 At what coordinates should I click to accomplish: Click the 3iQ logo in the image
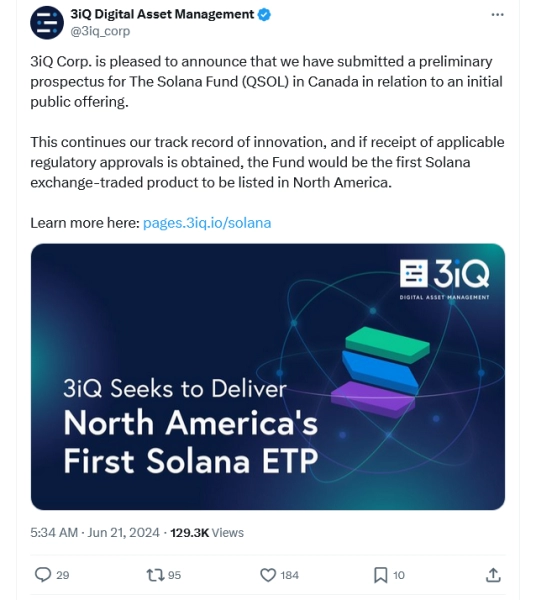444,279
